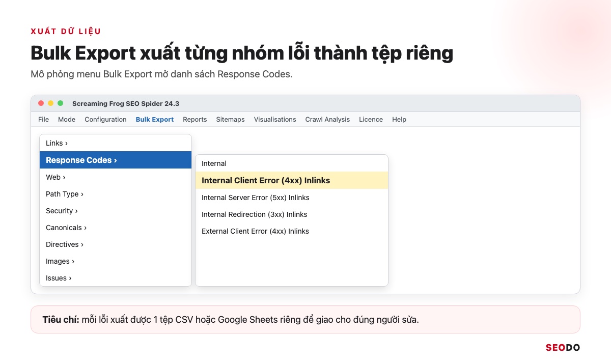
Task: Expand the Web submenu
Action: [x=116, y=177]
